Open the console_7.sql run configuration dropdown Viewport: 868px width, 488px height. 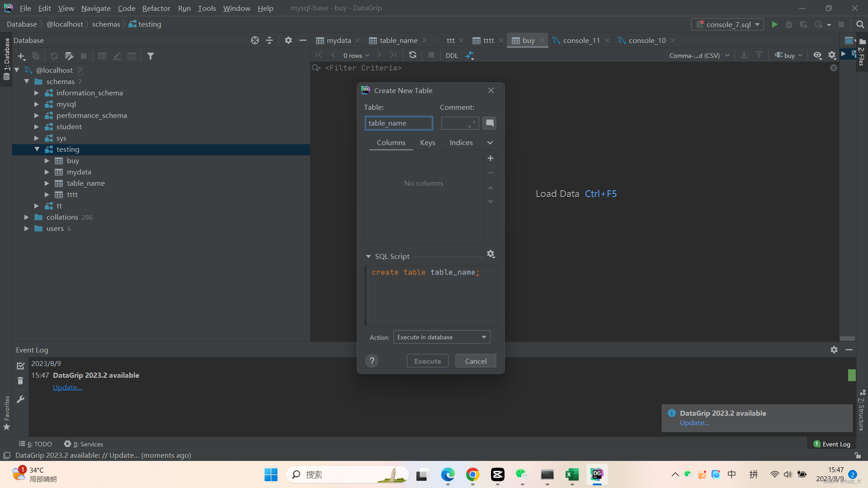727,24
